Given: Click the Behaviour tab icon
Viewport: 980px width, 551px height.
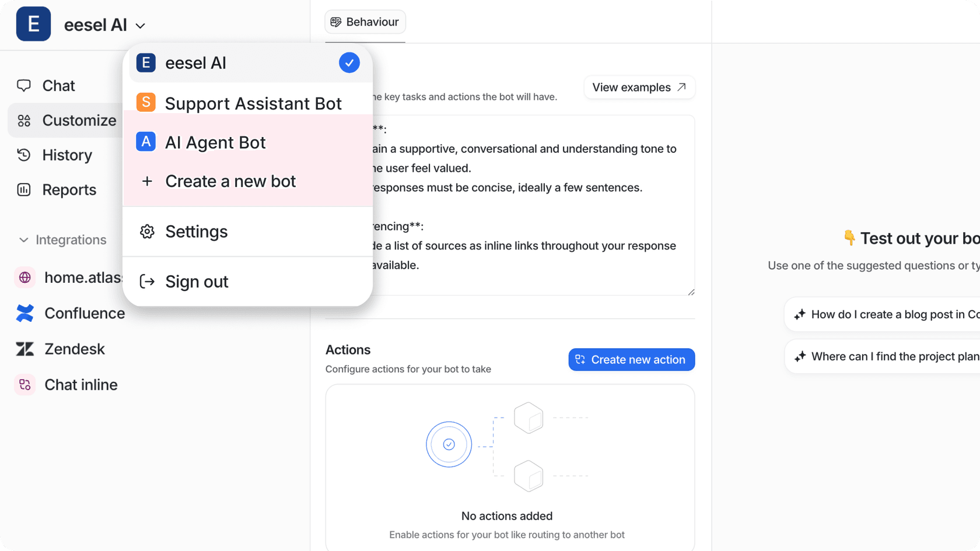Looking at the screenshot, I should (x=336, y=22).
